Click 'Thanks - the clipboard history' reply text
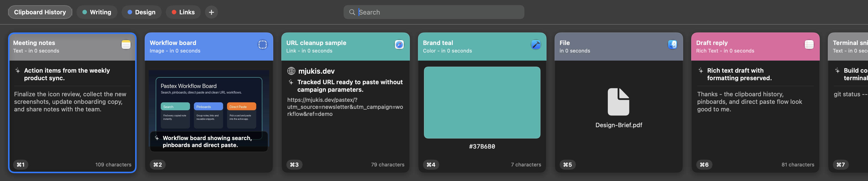The width and height of the screenshot is (868, 181). (x=749, y=102)
